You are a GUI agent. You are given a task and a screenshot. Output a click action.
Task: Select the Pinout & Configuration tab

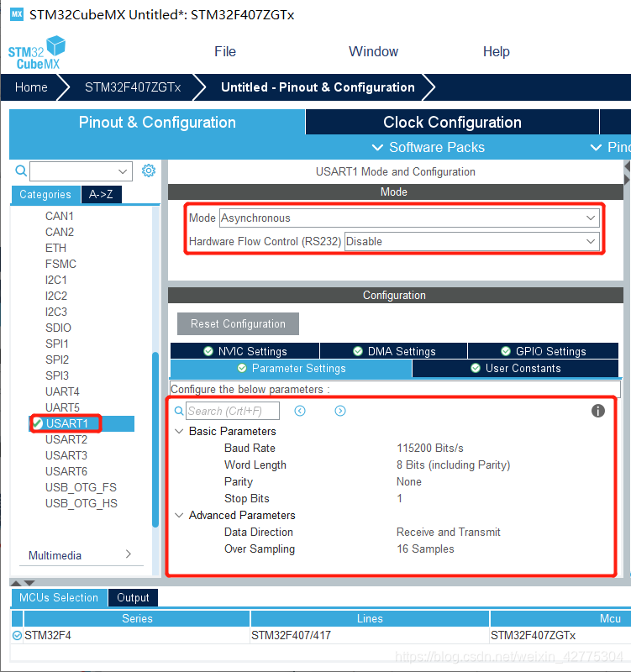(157, 122)
